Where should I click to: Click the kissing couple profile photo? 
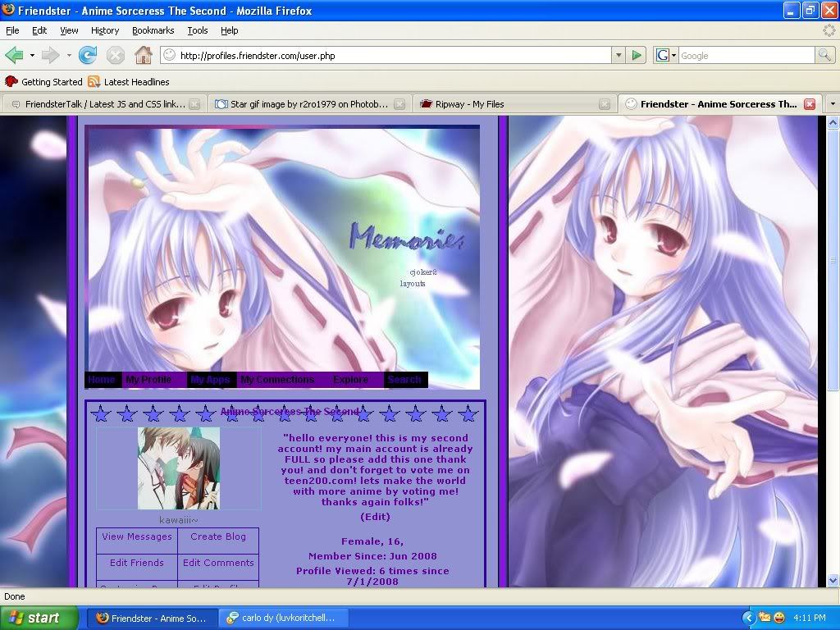[x=179, y=468]
